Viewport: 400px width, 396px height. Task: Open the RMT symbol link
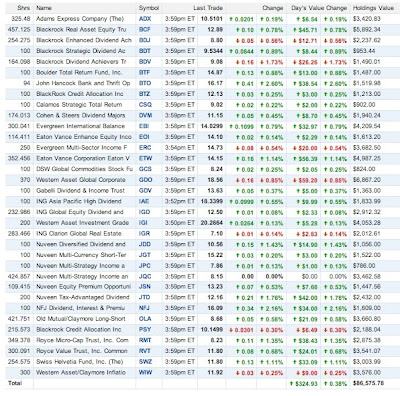145,340
